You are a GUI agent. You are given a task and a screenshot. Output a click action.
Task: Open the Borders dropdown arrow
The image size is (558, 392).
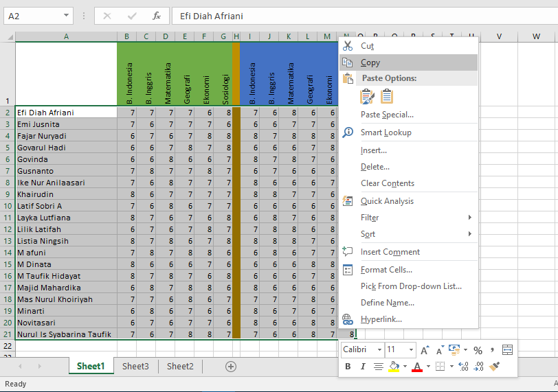(451, 367)
